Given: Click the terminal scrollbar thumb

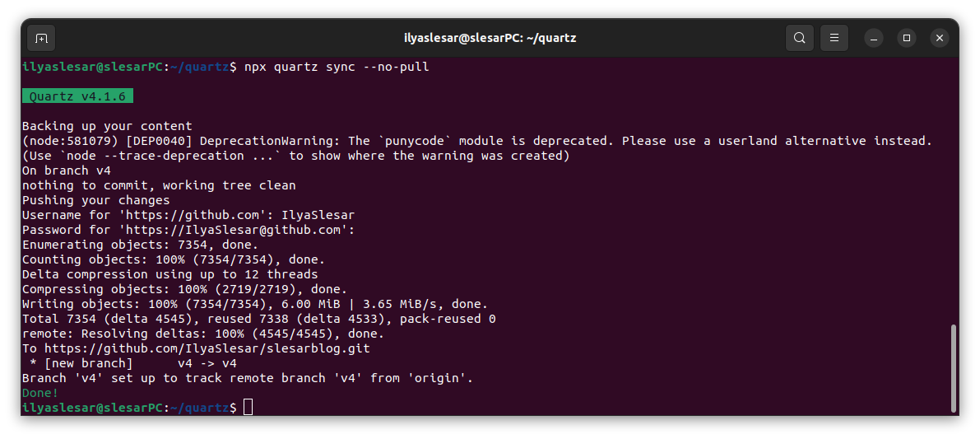Looking at the screenshot, I should 953,367.
